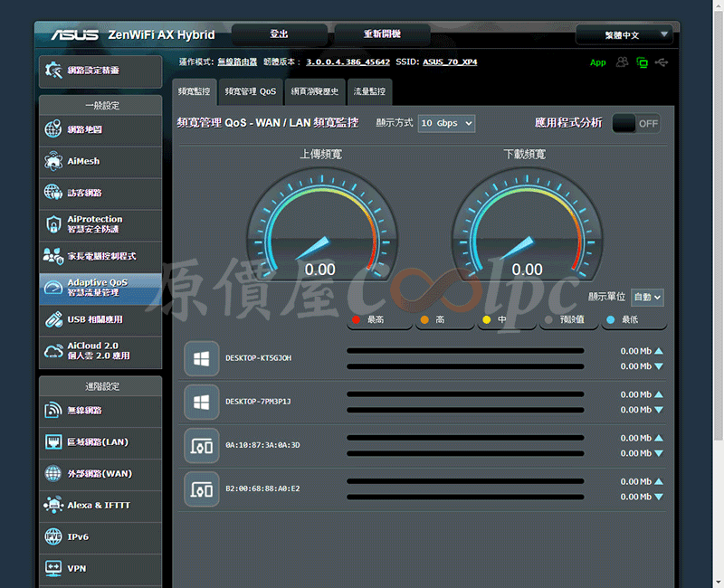Click device icon for 0A:10:87:3A:0A:3D
Screen dimensions: 724x588
click(x=201, y=445)
